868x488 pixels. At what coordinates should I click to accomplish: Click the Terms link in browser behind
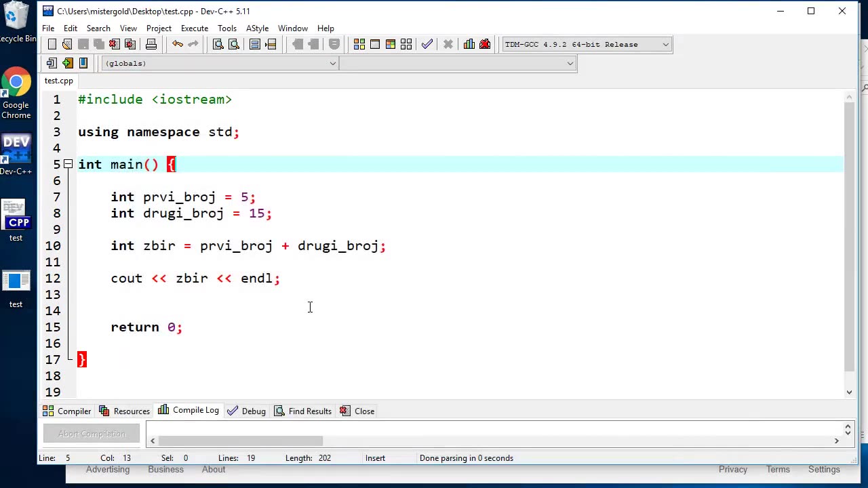point(778,470)
